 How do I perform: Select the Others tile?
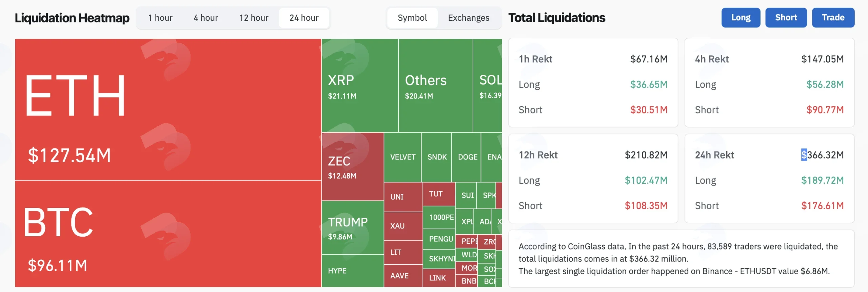click(x=436, y=86)
